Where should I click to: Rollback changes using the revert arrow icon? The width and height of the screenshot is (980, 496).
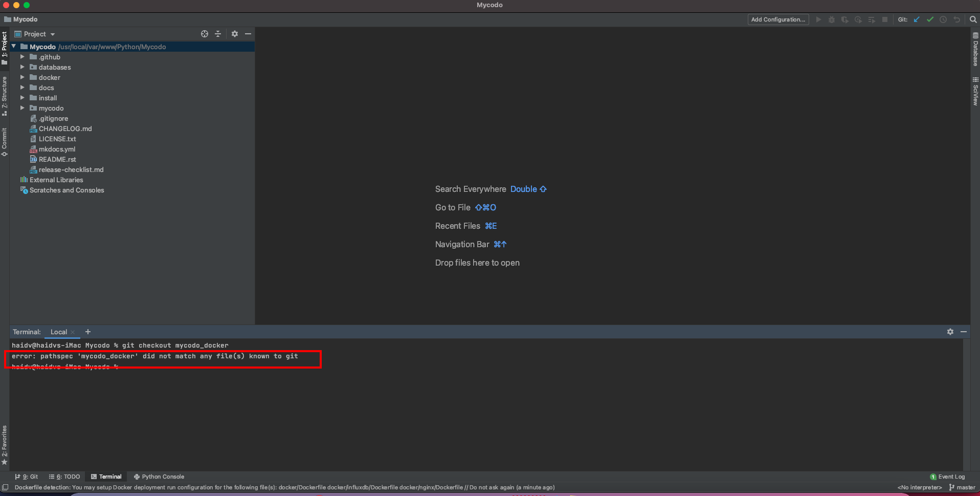956,19
